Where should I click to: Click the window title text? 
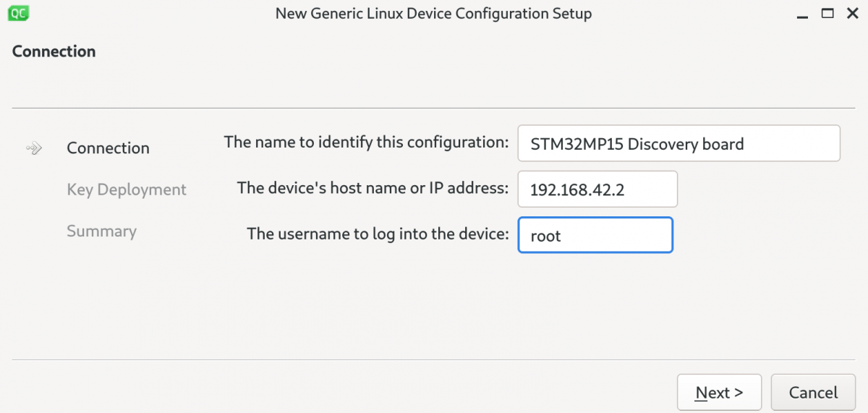(433, 14)
